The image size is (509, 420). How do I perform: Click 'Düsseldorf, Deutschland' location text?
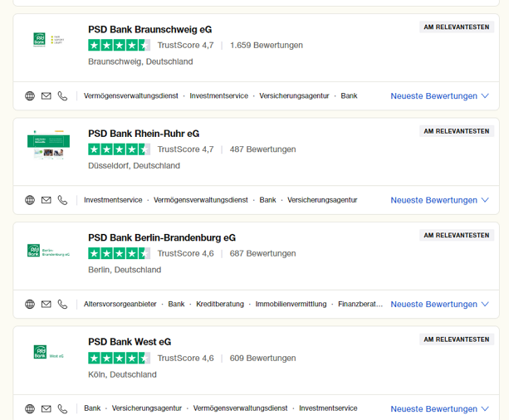134,166
